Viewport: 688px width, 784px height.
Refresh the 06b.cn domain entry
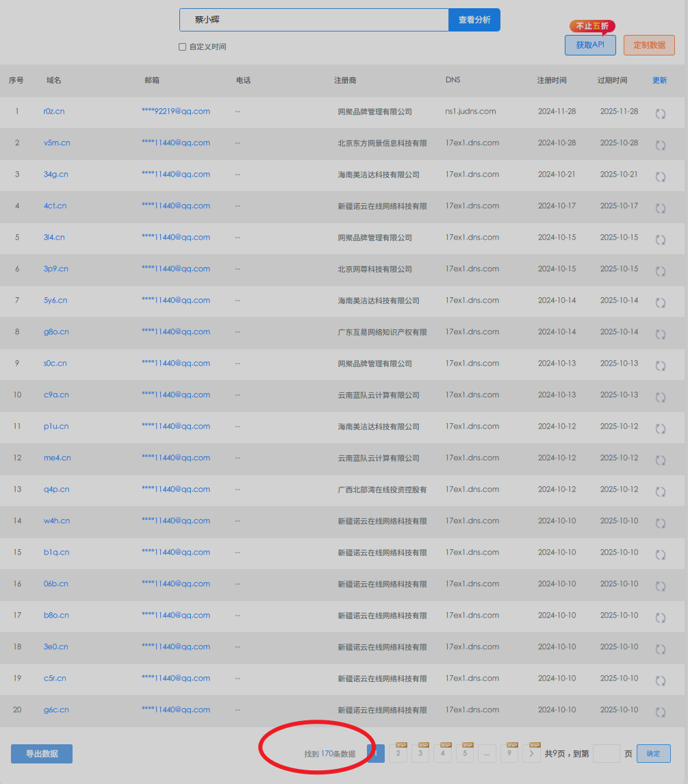pyautogui.click(x=661, y=586)
